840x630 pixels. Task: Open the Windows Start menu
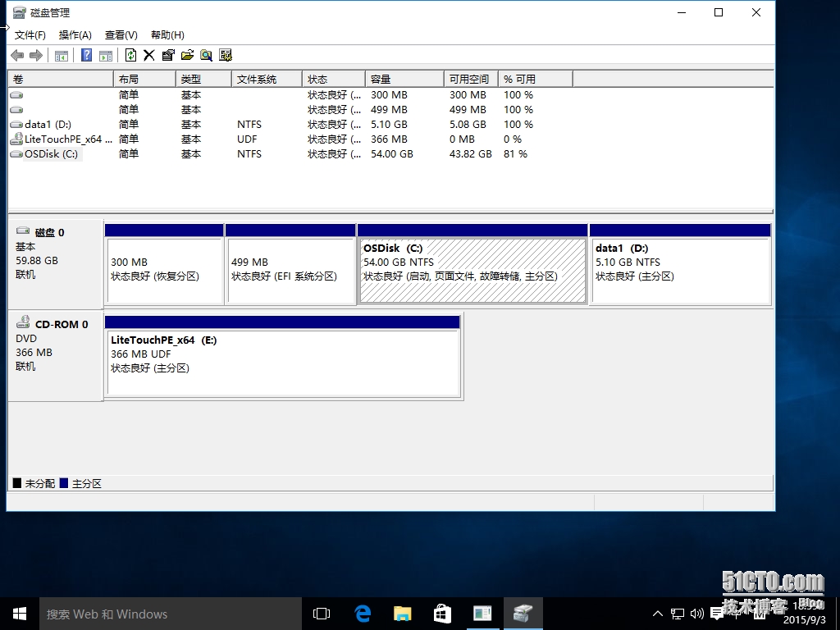pyautogui.click(x=20, y=614)
